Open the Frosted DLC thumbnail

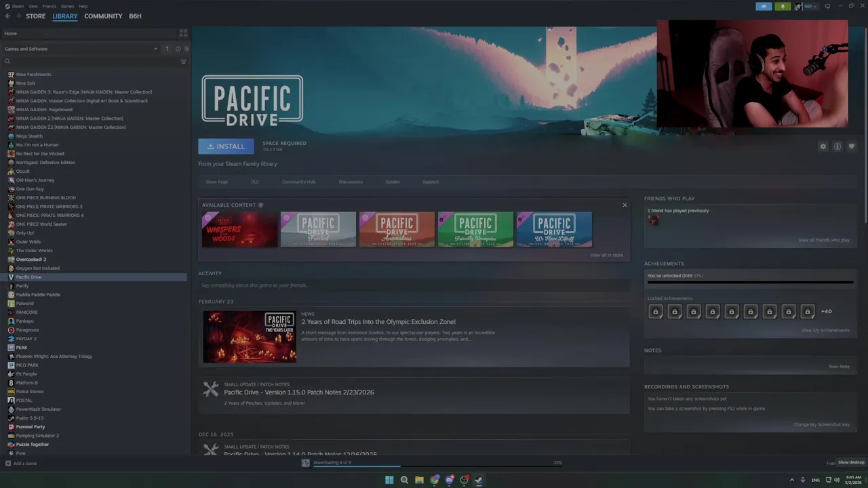[318, 230]
